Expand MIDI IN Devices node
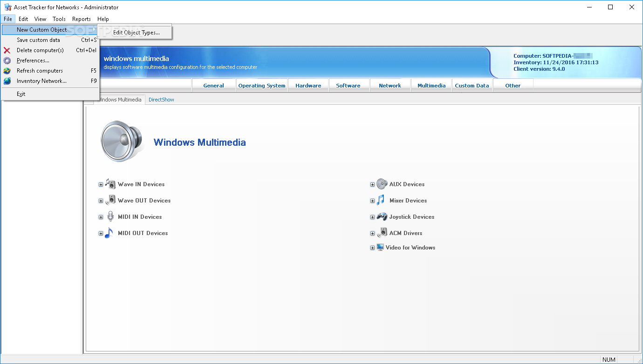The height and width of the screenshot is (364, 643). (x=101, y=217)
